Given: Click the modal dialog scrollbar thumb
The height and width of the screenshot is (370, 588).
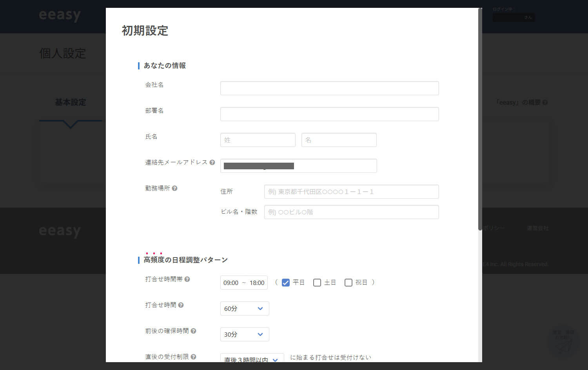Looking at the screenshot, I should [x=480, y=119].
